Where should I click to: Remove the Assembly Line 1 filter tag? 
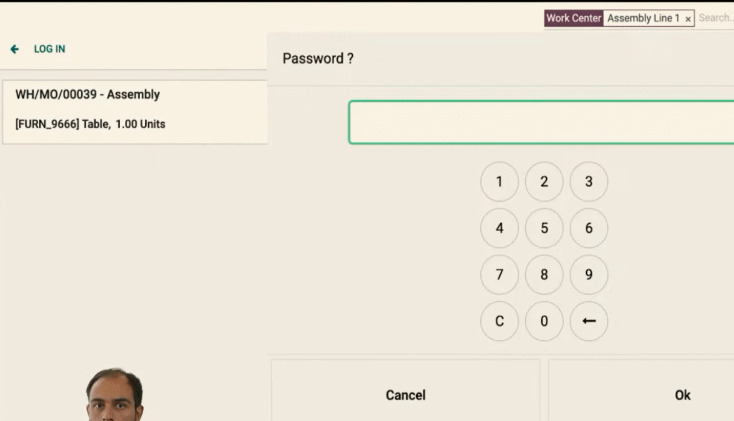[x=688, y=19]
